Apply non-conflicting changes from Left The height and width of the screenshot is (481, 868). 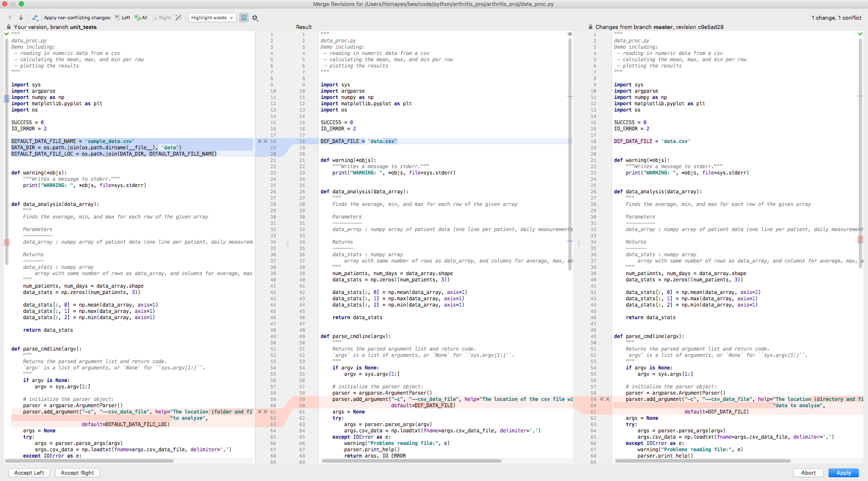point(123,18)
